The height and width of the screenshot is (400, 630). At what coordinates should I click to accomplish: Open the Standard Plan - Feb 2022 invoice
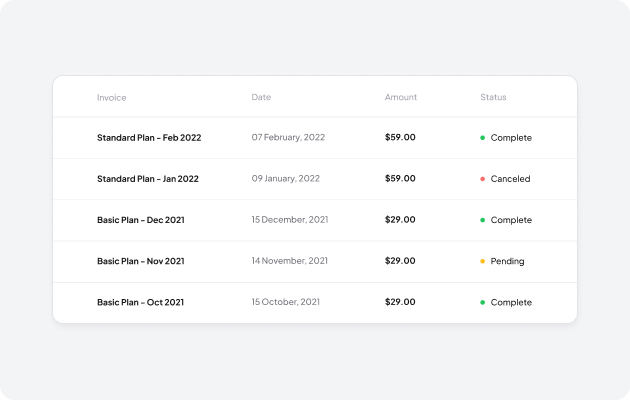coord(148,138)
